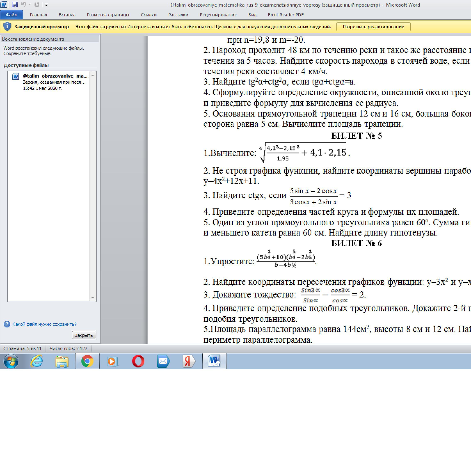471x476 pixels.
Task: Open Opera browser from the taskbar
Action: (138, 361)
